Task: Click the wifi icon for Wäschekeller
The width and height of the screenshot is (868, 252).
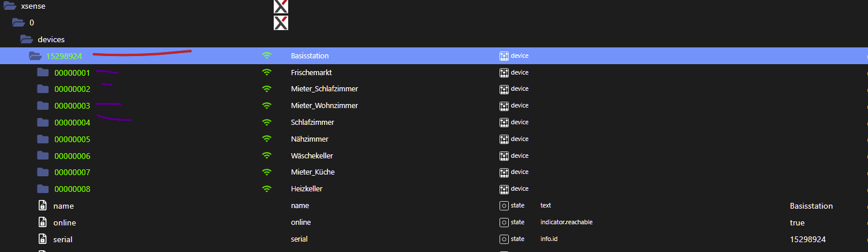Action: 266,155
